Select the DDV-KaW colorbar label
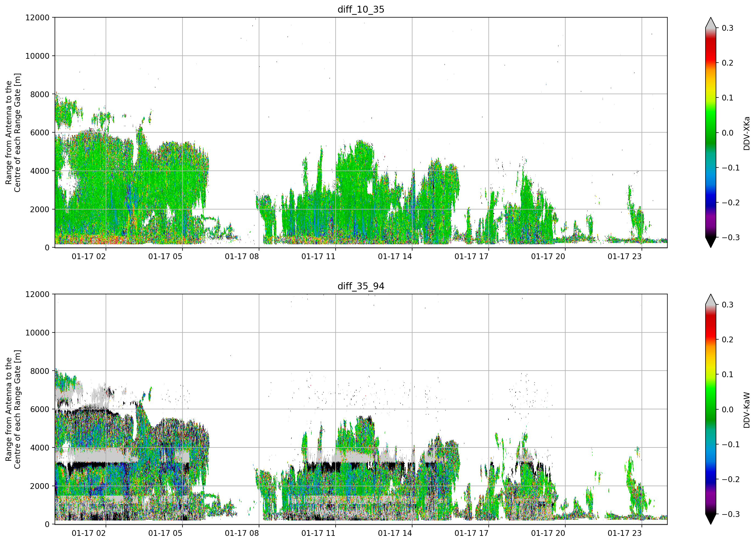This screenshot has width=756, height=543. (x=746, y=410)
